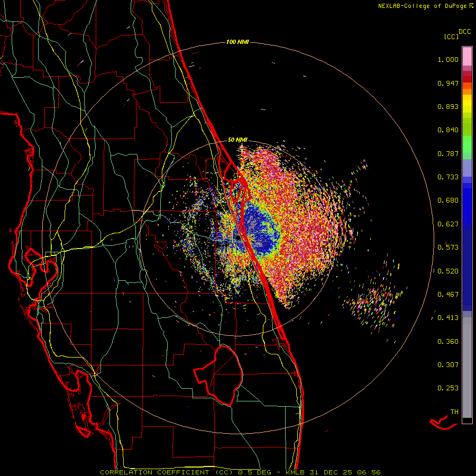476x476 pixels.
Task: Click the TH threshold label
Action: [x=454, y=412]
